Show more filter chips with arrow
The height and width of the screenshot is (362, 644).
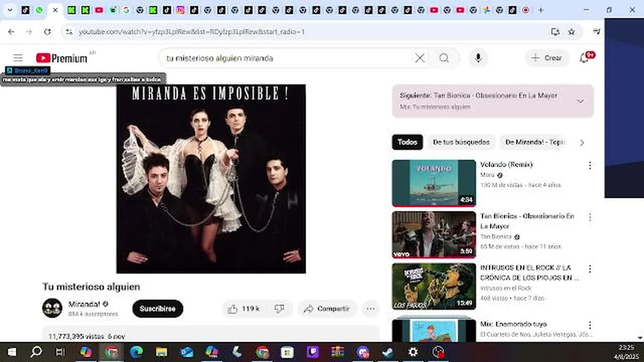(582, 143)
